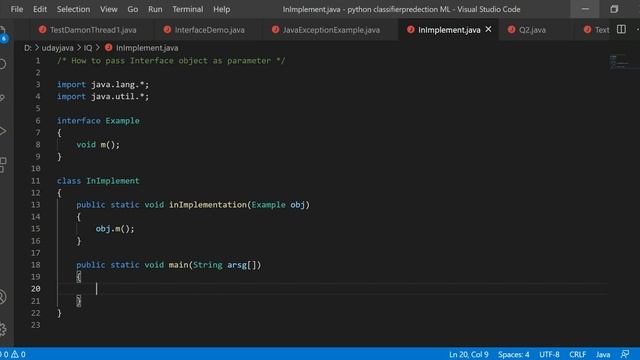Screen dimensions: 640x360
Task: Click the Split Editor icon
Action: pyautogui.click(x=621, y=29)
